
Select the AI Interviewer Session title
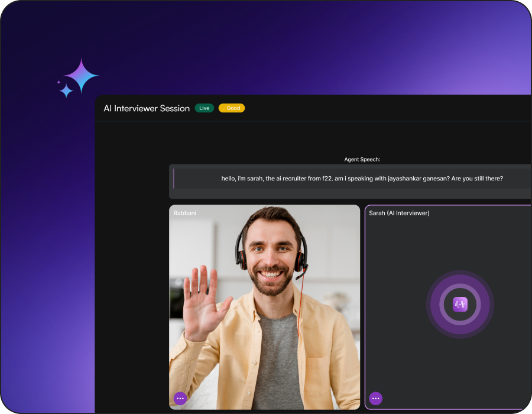tap(146, 108)
